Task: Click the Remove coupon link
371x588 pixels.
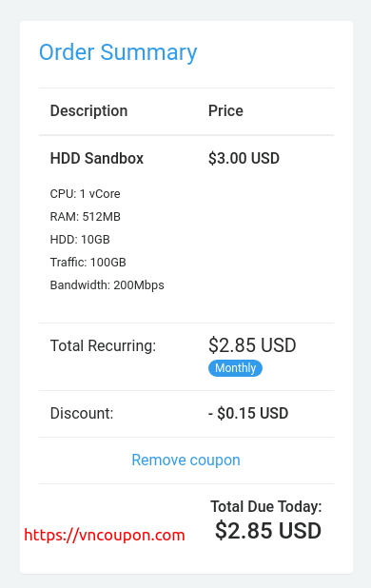Action: 185,461
